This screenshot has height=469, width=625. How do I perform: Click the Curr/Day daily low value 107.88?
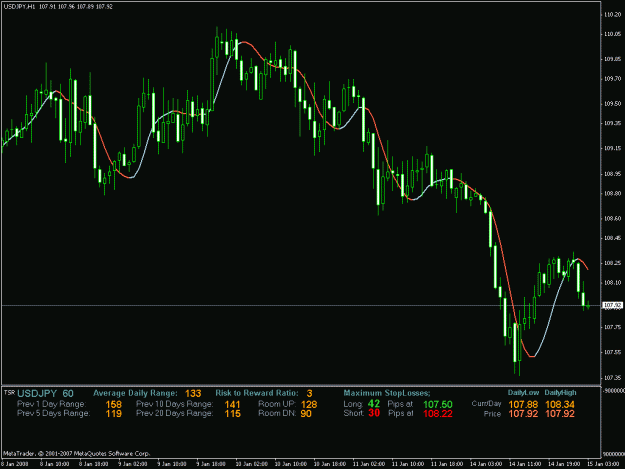[x=523, y=404]
